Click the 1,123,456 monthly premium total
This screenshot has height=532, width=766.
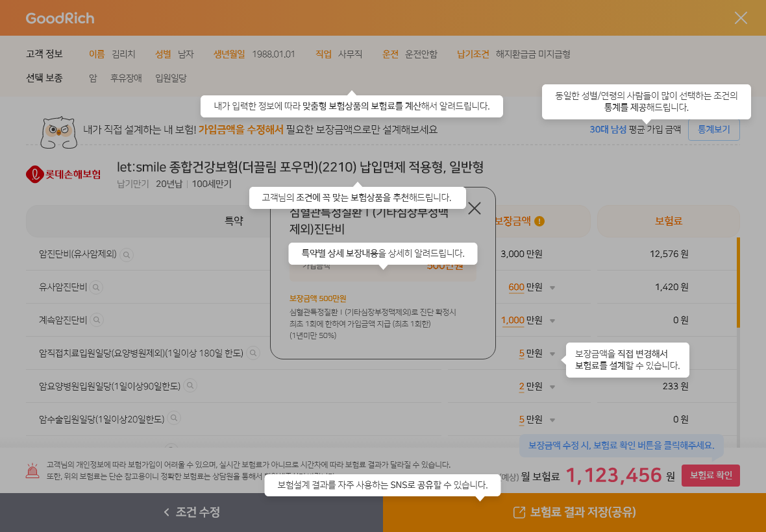coord(613,475)
